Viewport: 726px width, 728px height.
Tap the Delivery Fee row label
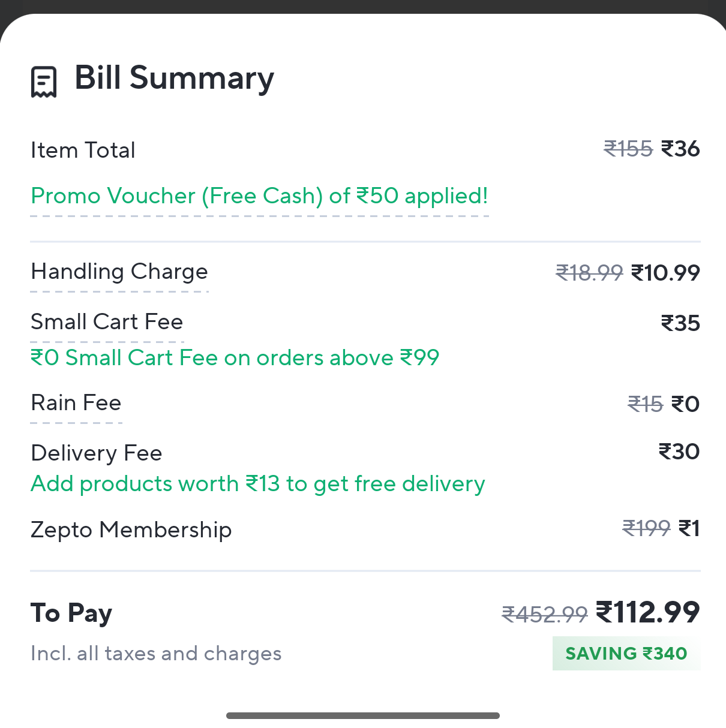click(97, 453)
